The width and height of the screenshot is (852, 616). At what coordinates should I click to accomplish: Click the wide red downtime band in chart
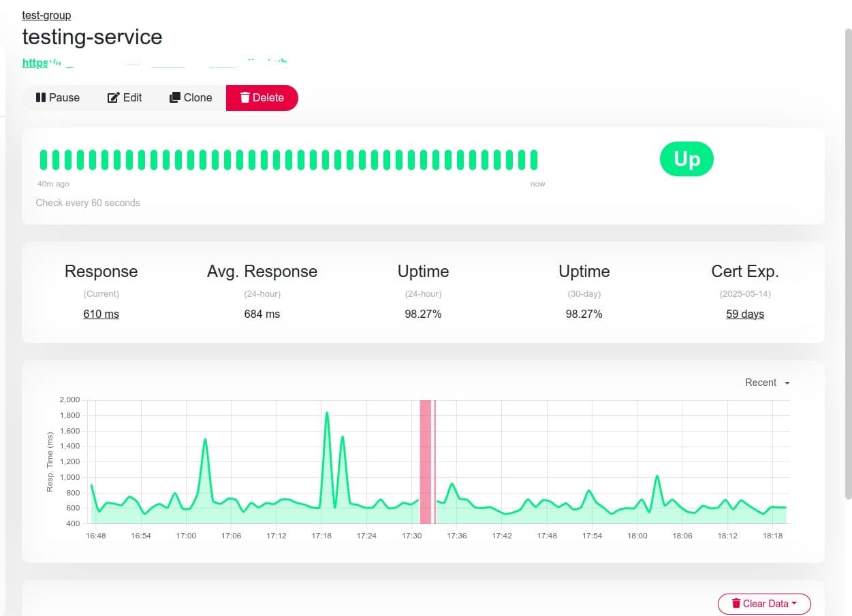425,463
